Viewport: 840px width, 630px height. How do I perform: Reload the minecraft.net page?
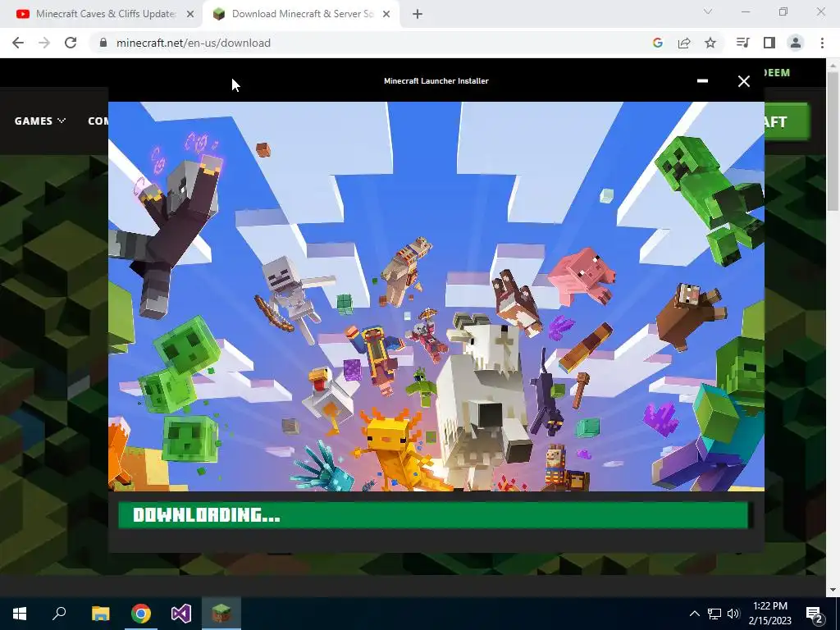coord(71,43)
